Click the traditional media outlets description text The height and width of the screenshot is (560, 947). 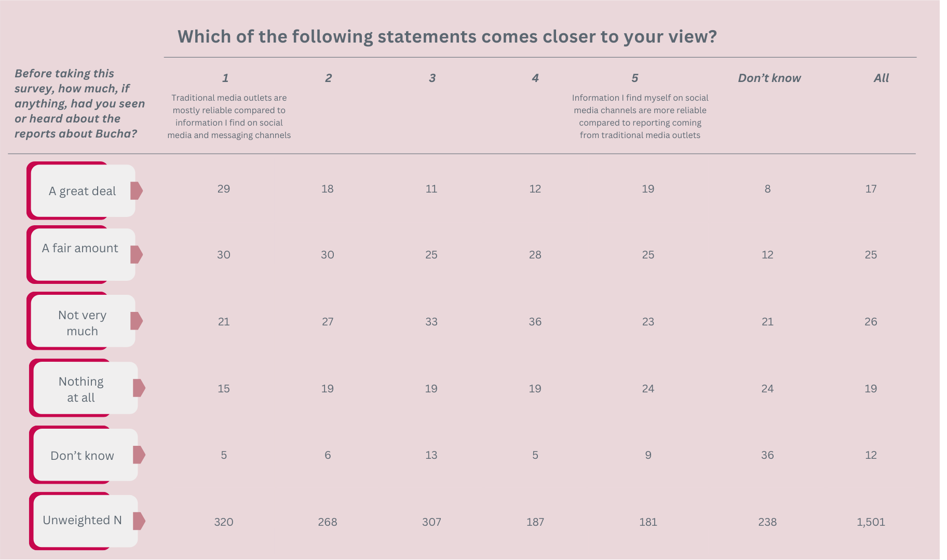pyautogui.click(x=229, y=116)
